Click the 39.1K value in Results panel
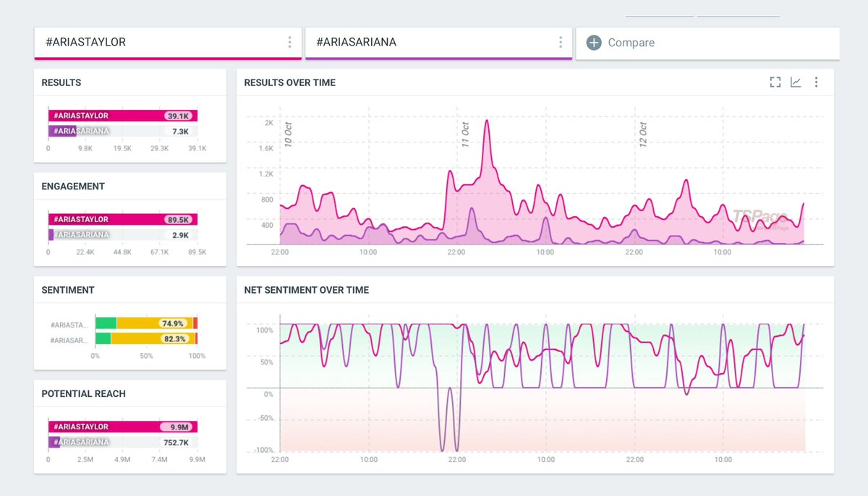 pos(177,116)
